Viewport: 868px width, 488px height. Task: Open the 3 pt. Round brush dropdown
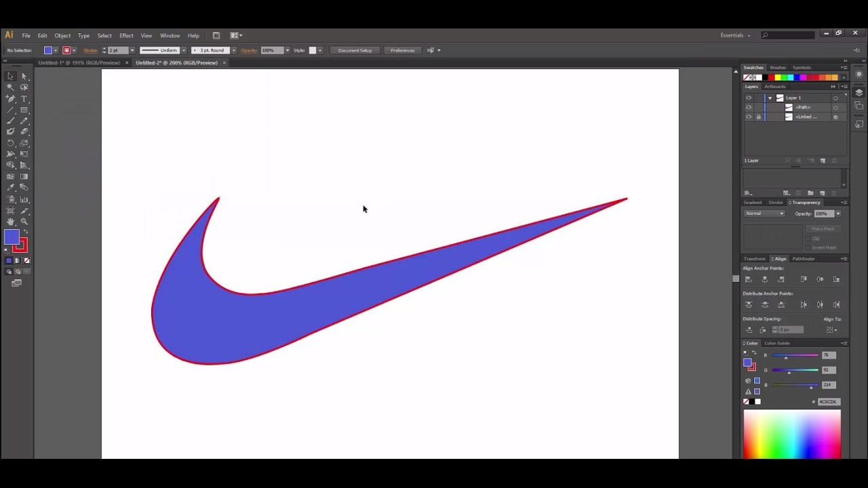[x=234, y=50]
